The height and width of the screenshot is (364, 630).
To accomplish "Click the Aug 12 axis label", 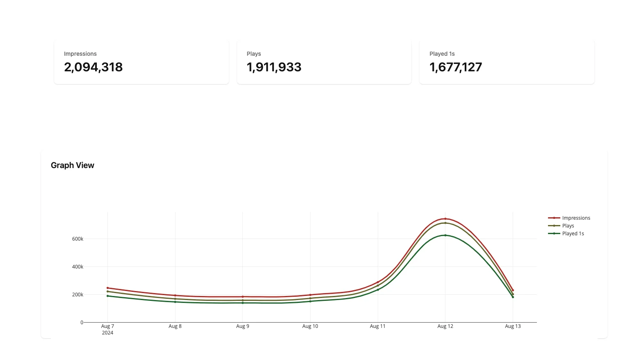I will point(445,326).
